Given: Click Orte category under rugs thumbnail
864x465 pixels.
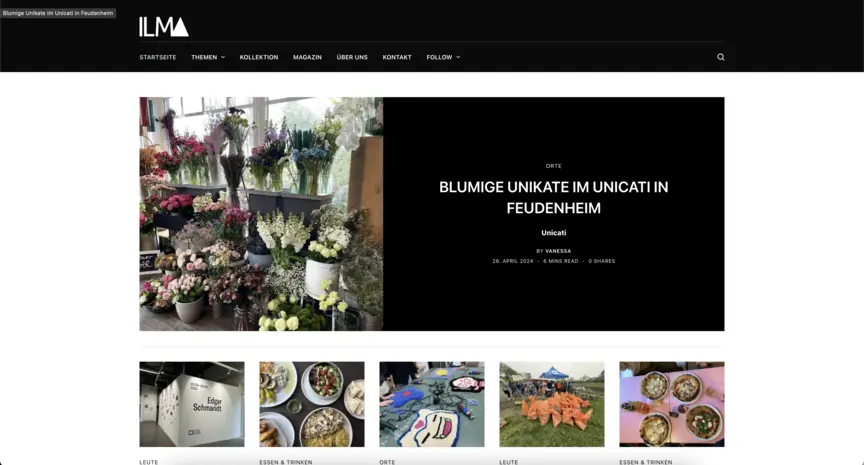Looking at the screenshot, I should (x=387, y=462).
